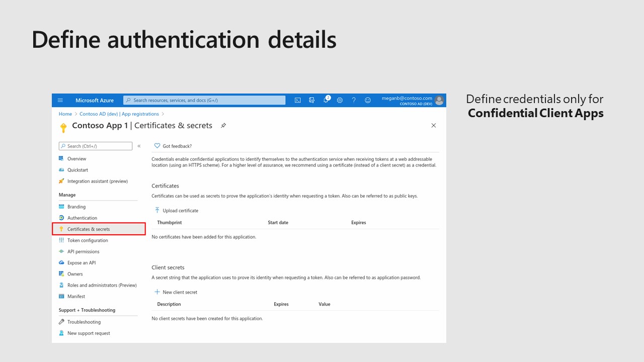Screen dimensions: 644x362
Task: Click the feedback smiley icon
Action: tap(368, 100)
